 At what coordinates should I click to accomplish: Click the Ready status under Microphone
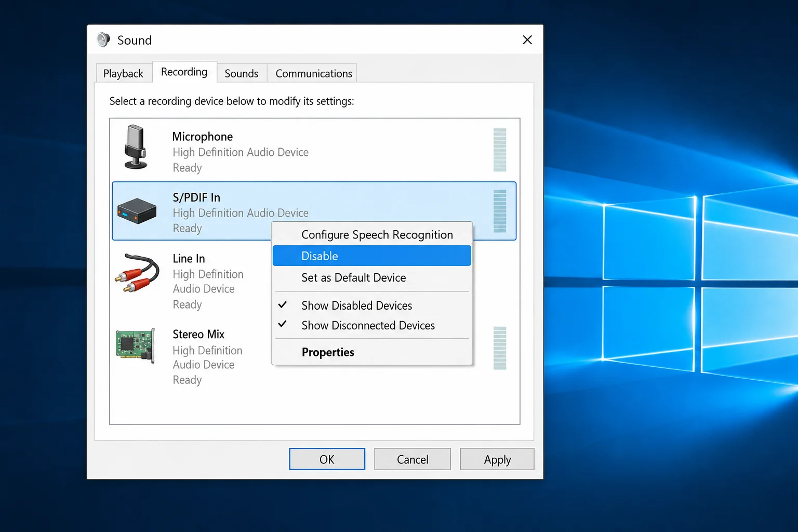[x=187, y=168]
